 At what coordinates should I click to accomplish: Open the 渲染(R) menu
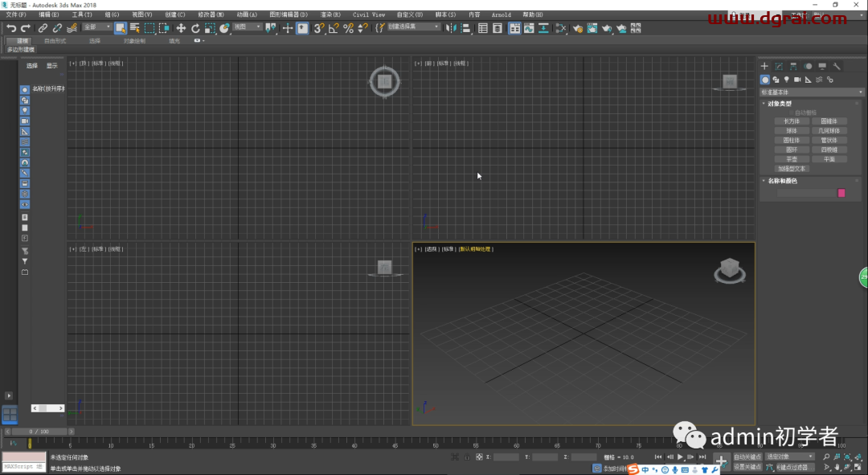pyautogui.click(x=330, y=14)
